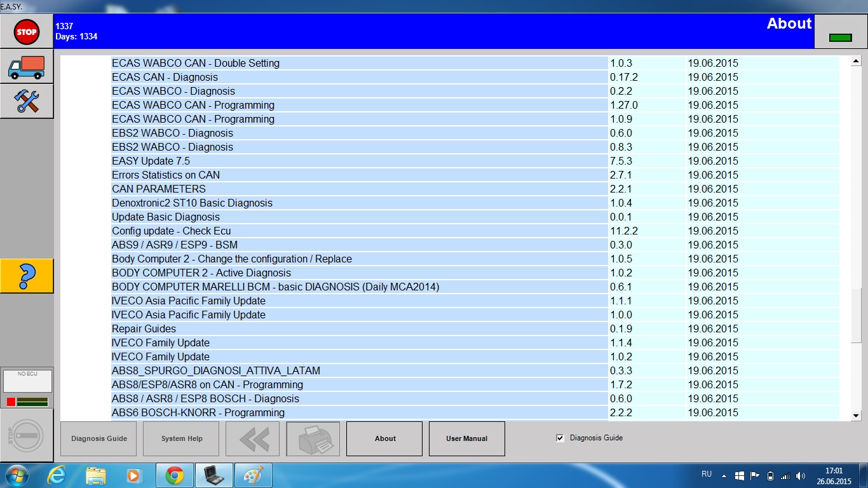Click the green connection indicator top right
868x488 pixels.
(x=840, y=38)
